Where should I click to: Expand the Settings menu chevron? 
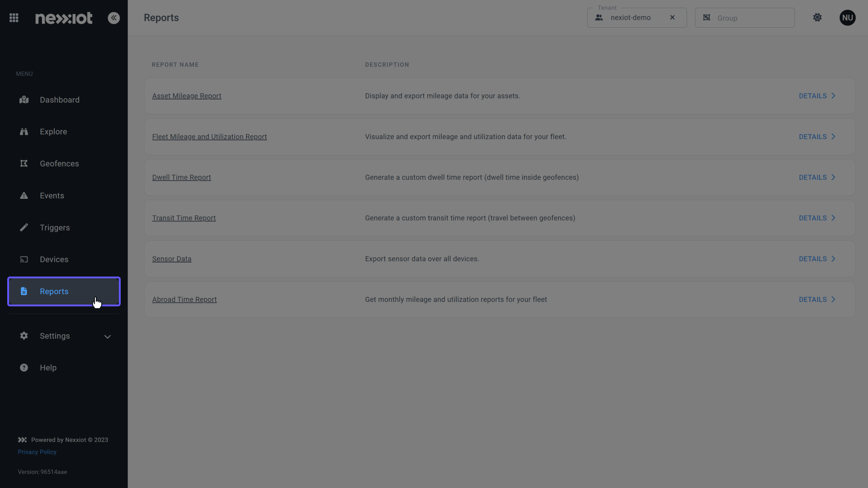point(108,337)
